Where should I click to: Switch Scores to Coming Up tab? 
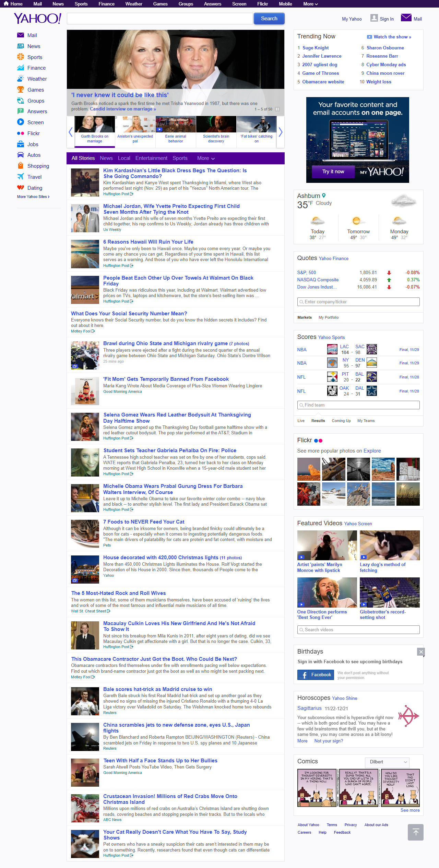coord(341,421)
